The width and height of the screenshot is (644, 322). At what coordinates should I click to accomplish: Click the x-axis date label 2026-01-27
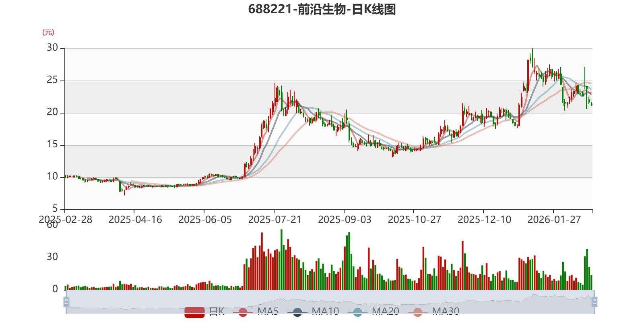click(x=554, y=219)
